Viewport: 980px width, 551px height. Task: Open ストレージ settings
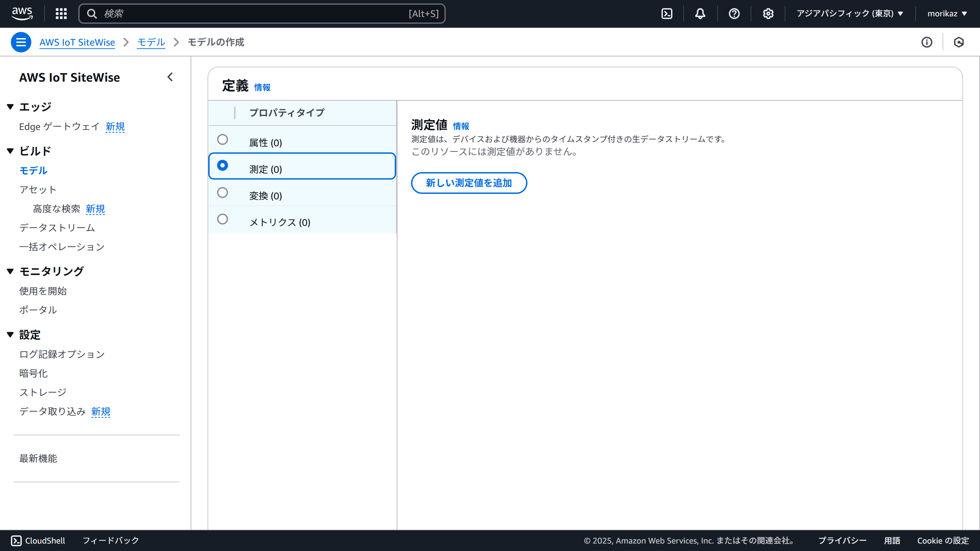43,392
